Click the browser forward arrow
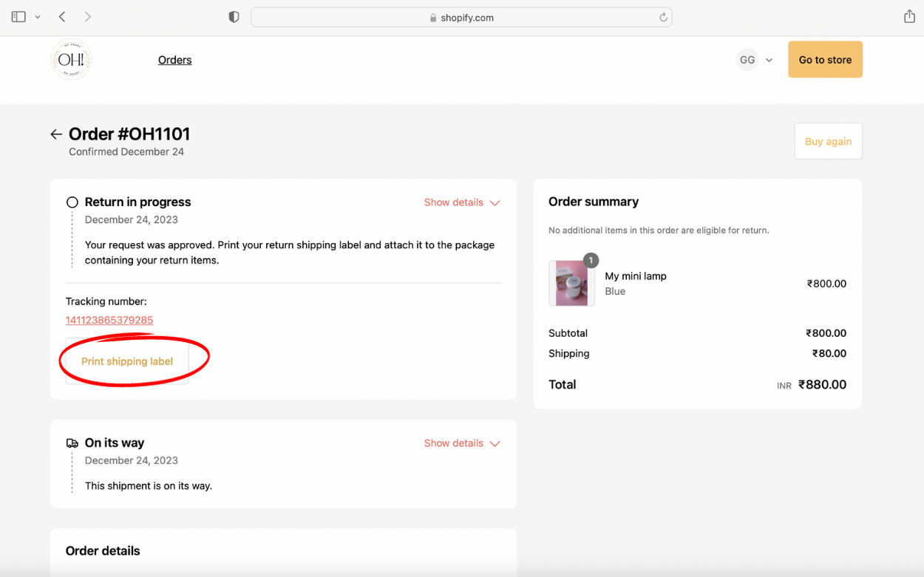The width and height of the screenshot is (924, 577). 88,17
